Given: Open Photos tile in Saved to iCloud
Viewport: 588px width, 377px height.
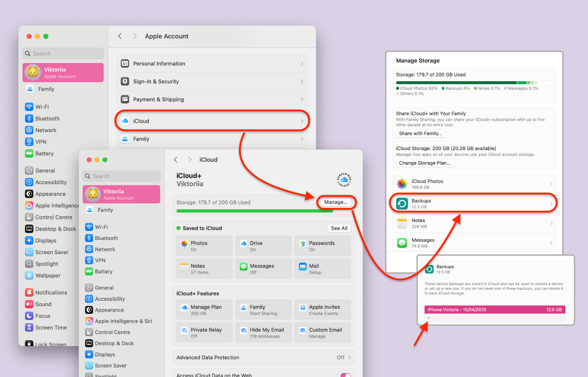Looking at the screenshot, I should click(204, 246).
